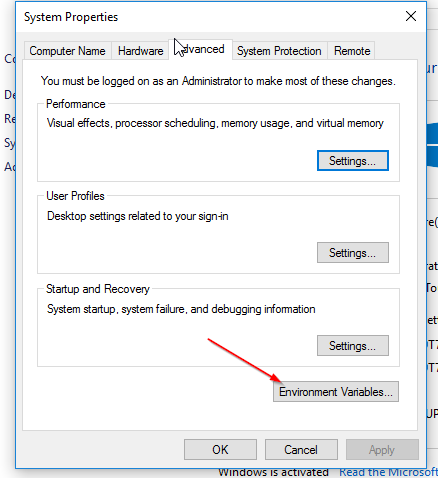Open the Hardware tab
The image size is (438, 478).
140,51
